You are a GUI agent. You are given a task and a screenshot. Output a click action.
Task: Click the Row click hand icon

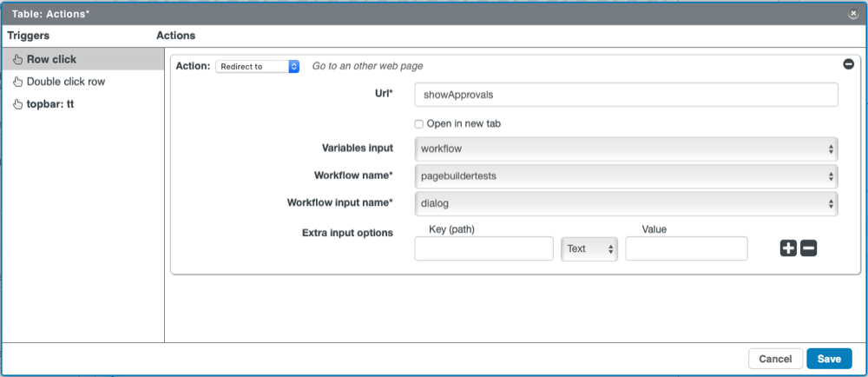pos(17,59)
